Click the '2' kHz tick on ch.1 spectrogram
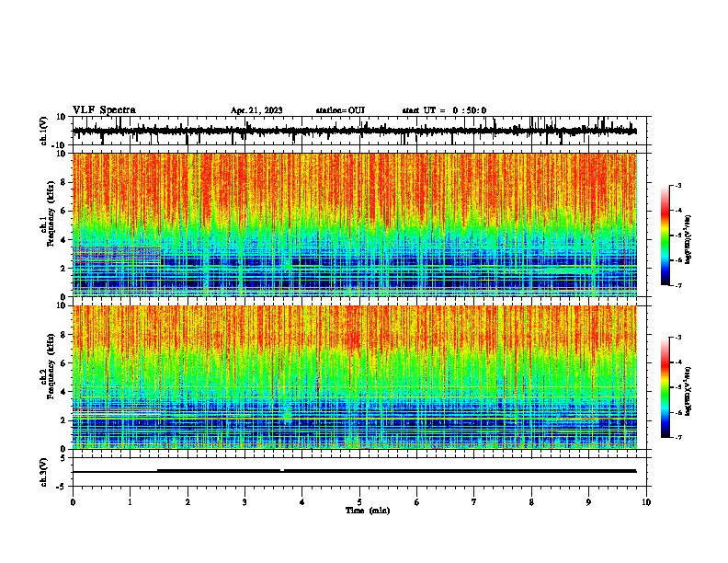Viewport: 728px width, 563px height. click(64, 269)
